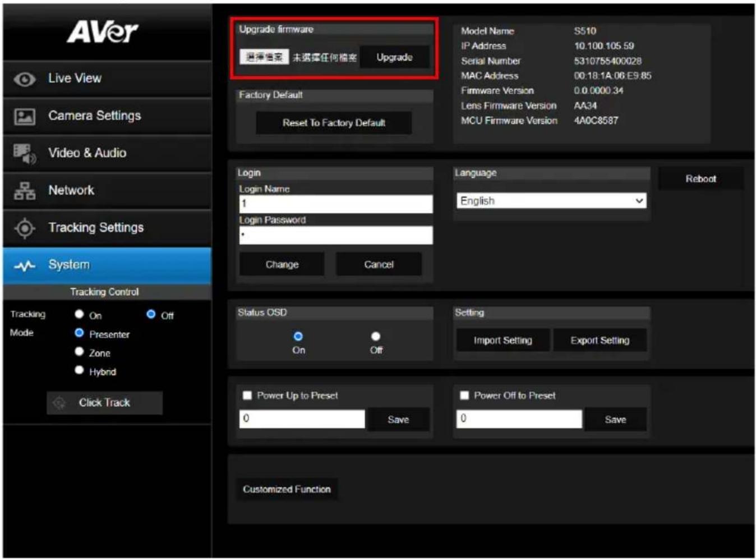
Task: Click the Tracking Control header
Action: click(x=107, y=292)
